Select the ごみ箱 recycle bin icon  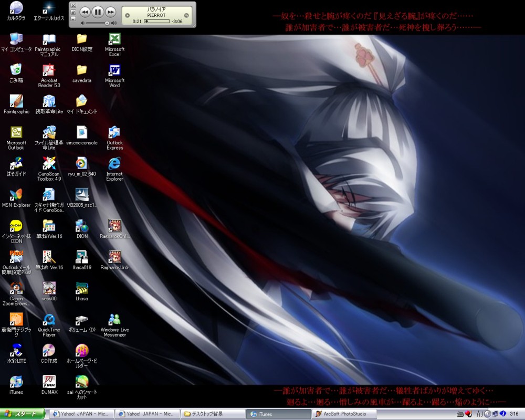pyautogui.click(x=16, y=73)
